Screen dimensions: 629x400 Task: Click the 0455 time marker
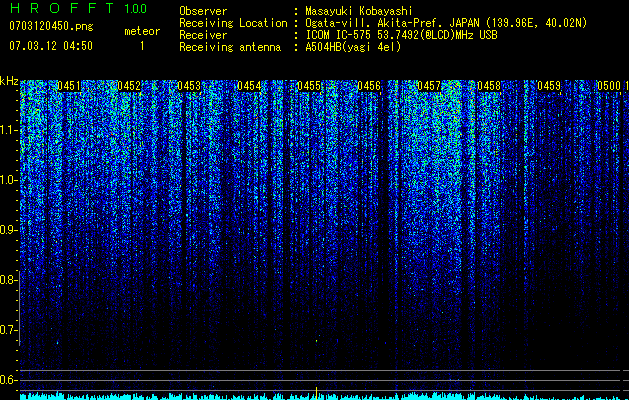[x=309, y=86]
